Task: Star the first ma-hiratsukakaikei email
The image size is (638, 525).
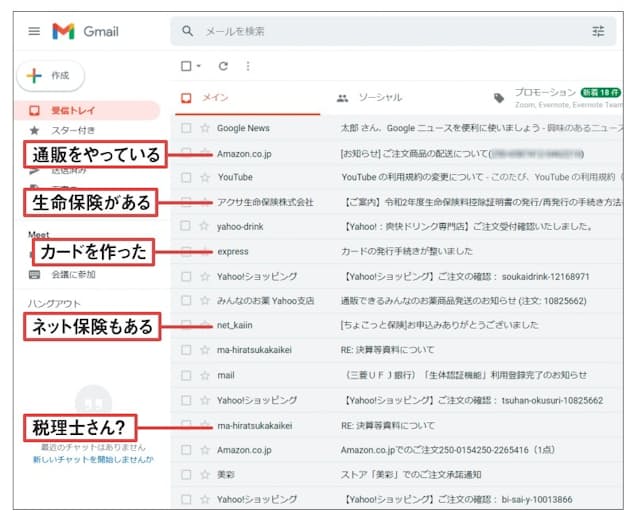Action: 205,350
